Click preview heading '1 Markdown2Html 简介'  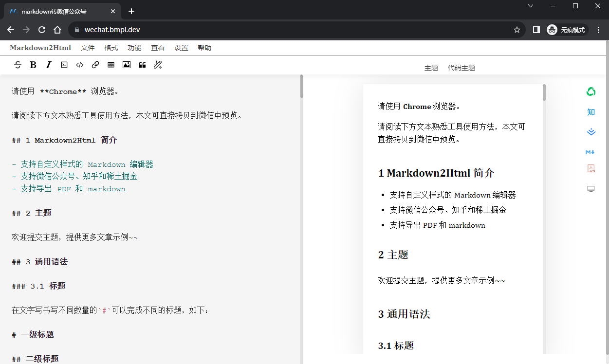pyautogui.click(x=436, y=173)
